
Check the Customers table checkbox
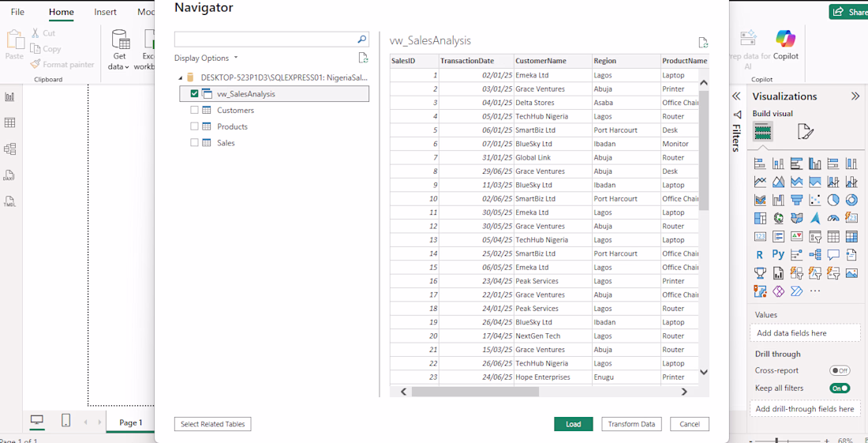(194, 111)
